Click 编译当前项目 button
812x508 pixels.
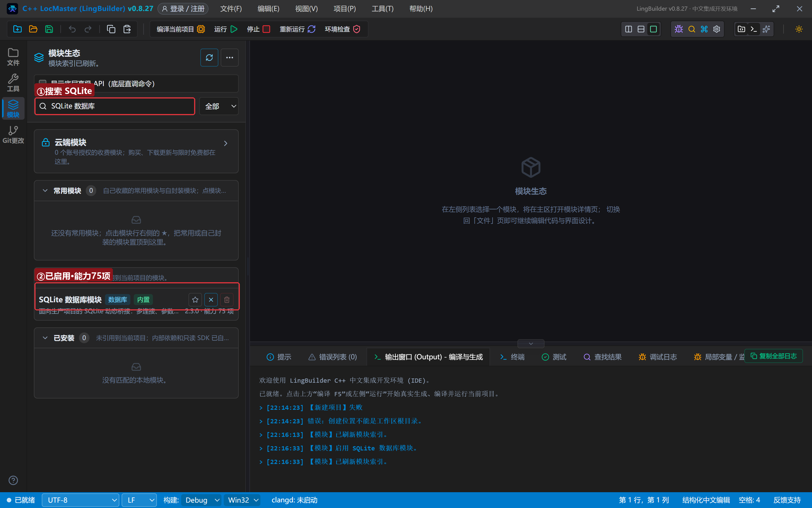pyautogui.click(x=181, y=29)
